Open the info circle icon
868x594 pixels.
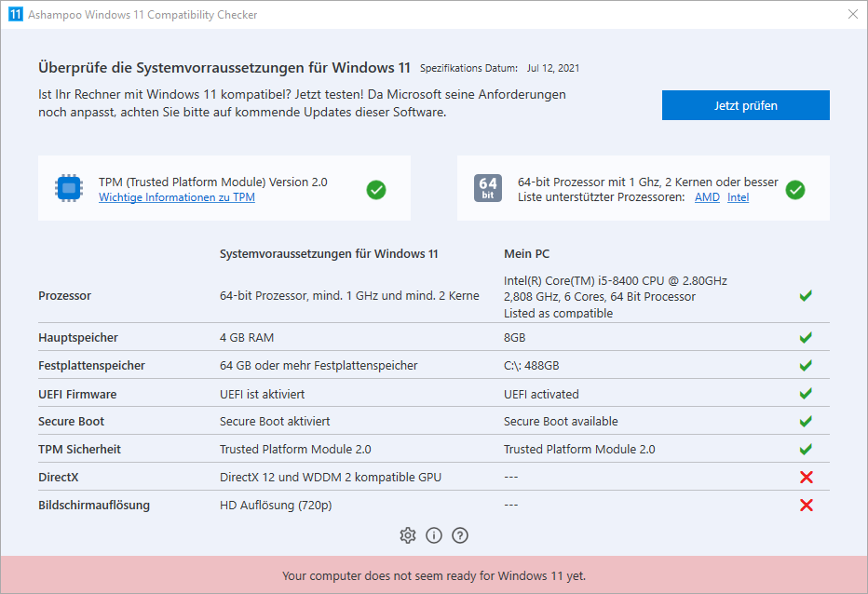click(x=433, y=535)
